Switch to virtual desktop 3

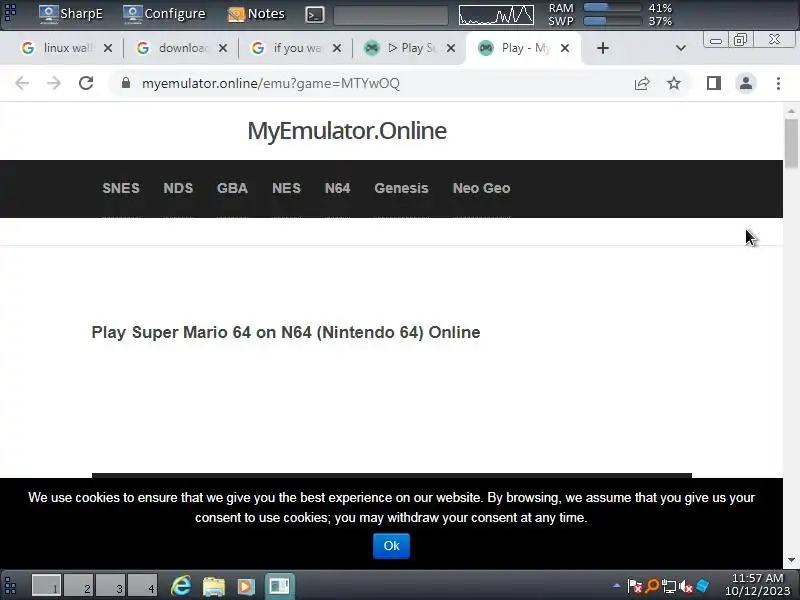110,585
